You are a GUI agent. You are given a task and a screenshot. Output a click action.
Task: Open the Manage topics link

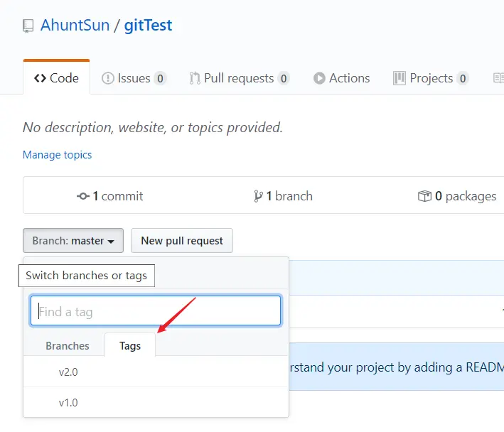pos(57,154)
